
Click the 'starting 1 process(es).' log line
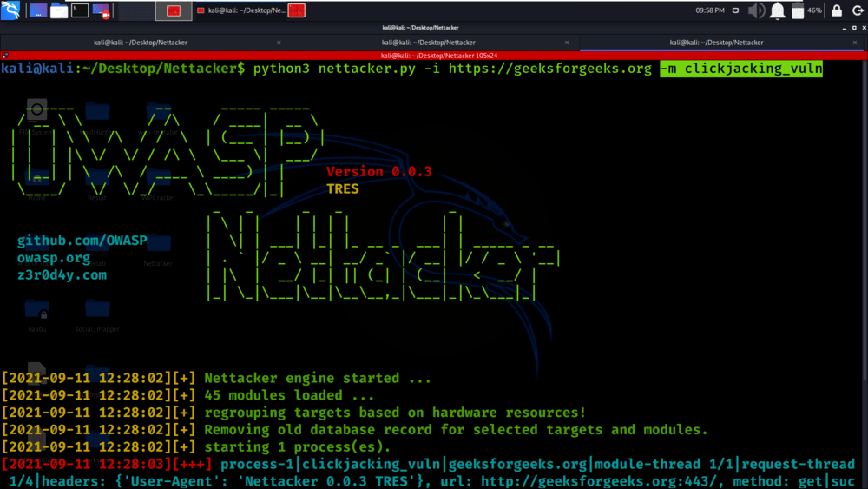click(297, 447)
